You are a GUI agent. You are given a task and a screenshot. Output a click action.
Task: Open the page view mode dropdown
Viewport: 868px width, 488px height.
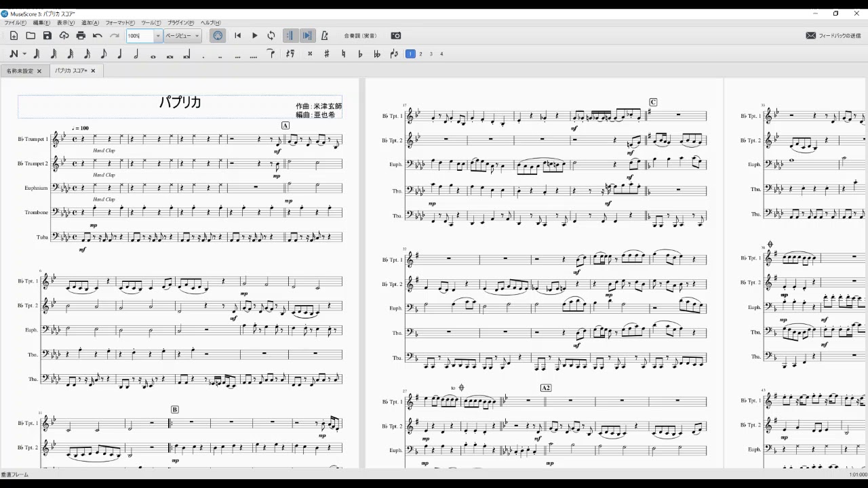click(x=182, y=36)
